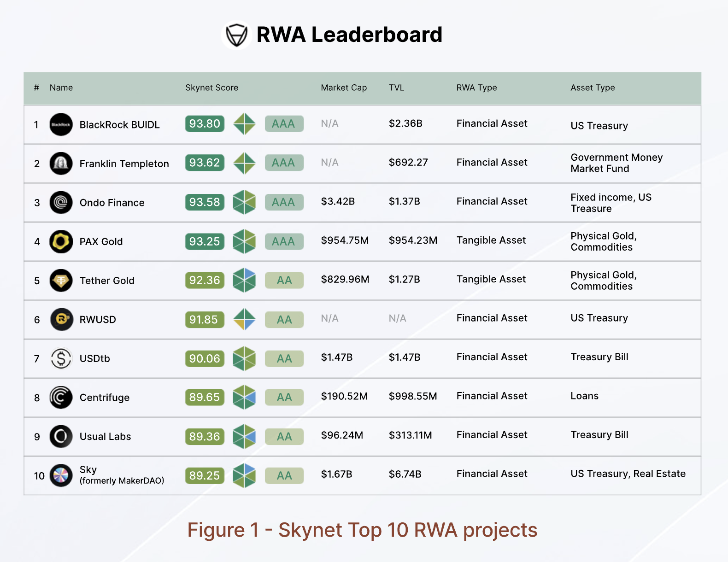The width and height of the screenshot is (728, 562).
Task: Click the BlackRock BUIDL logo
Action: point(61,124)
